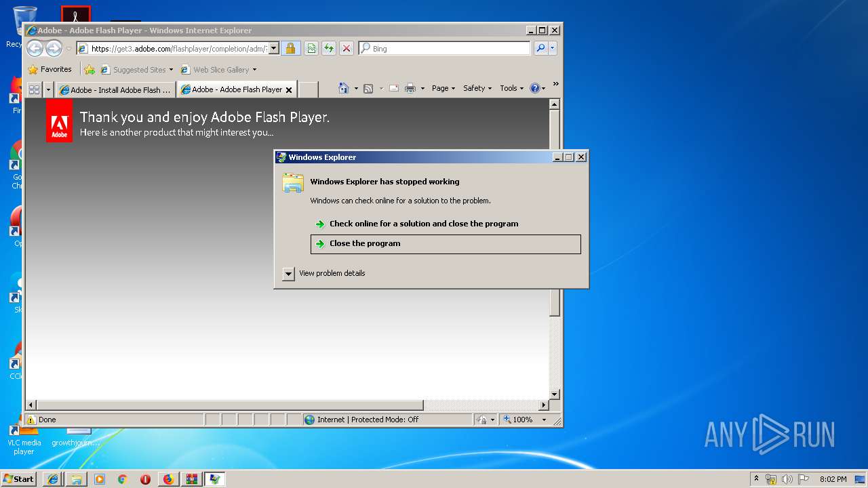Open Firefox taskbar icon

tap(168, 479)
